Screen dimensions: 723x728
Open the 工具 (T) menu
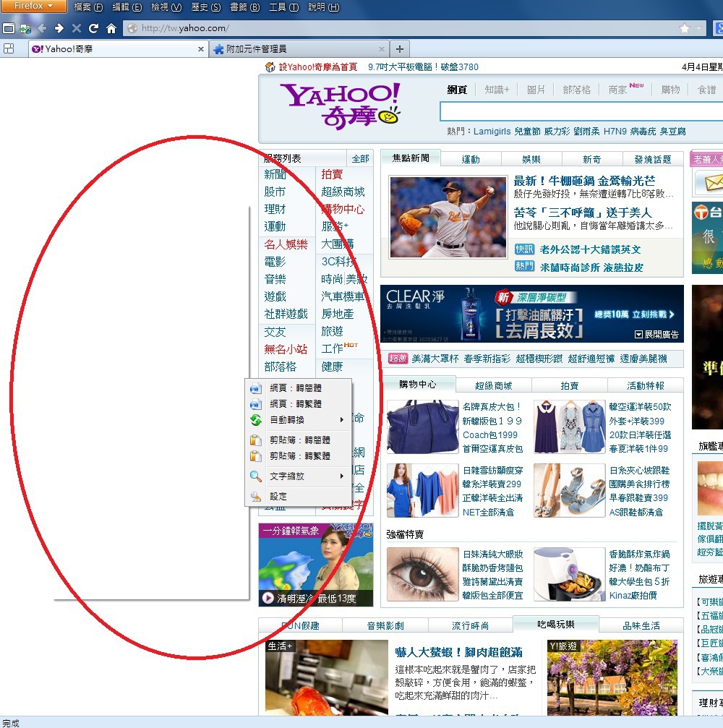(x=284, y=7)
